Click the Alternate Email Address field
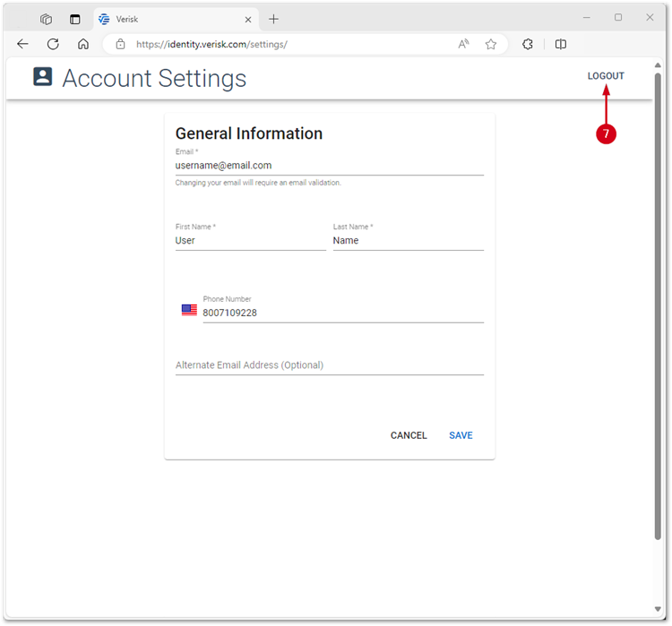 click(x=329, y=365)
